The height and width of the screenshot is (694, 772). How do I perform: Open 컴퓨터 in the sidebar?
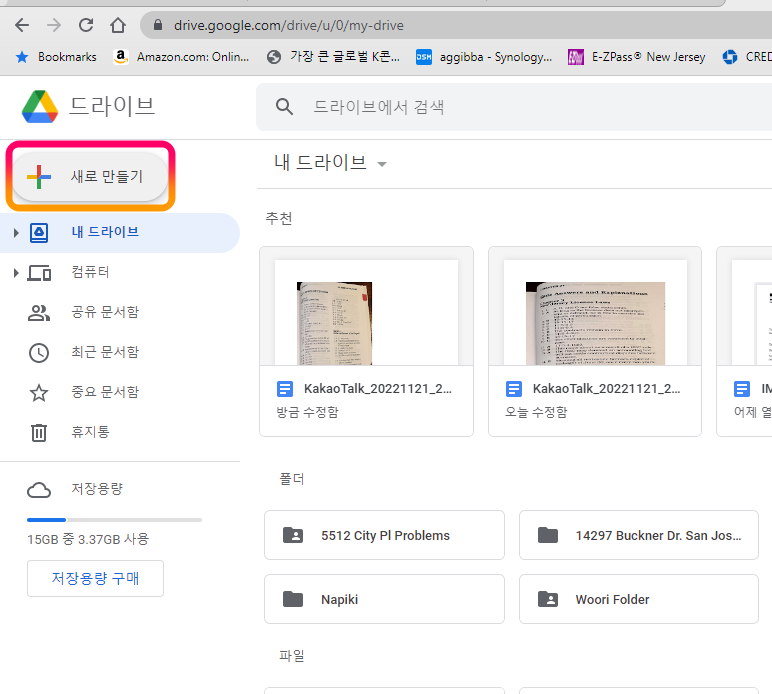(x=90, y=272)
